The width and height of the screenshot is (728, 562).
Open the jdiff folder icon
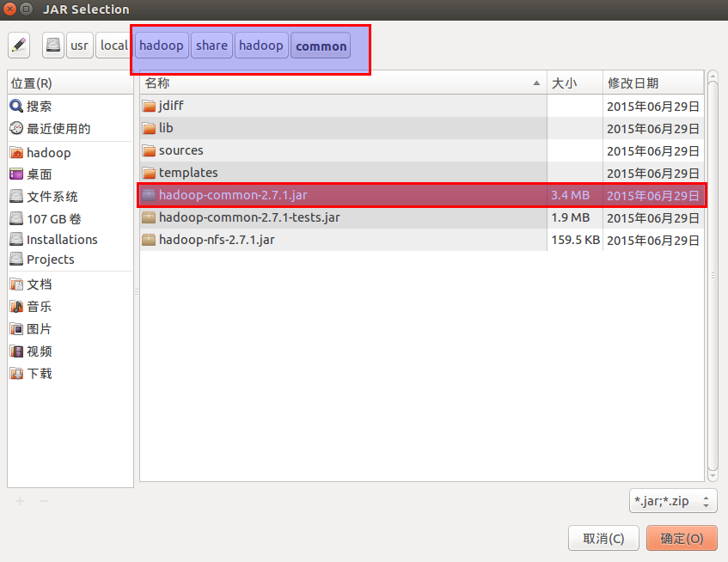(149, 106)
